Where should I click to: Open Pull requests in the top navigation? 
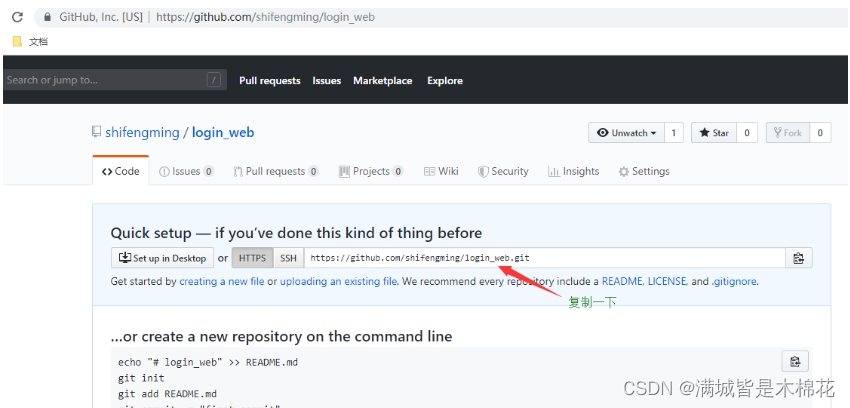click(269, 81)
